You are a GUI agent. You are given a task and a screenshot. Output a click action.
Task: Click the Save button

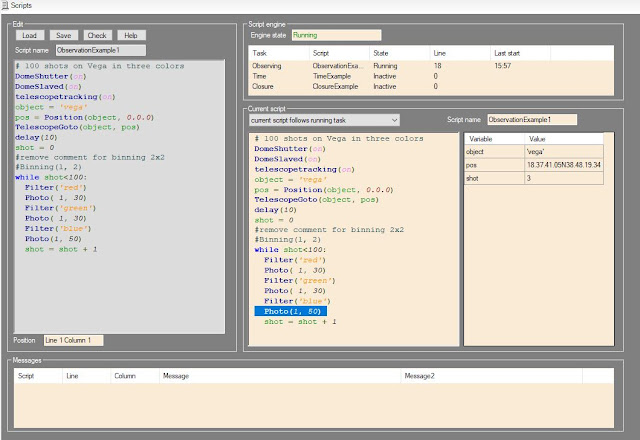(63, 34)
